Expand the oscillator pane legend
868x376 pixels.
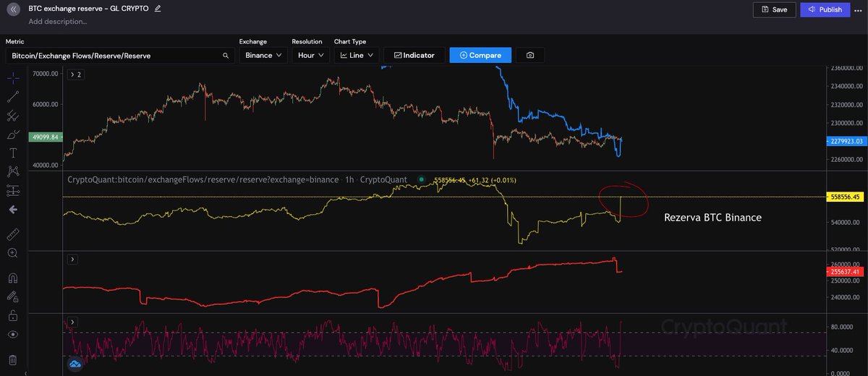pos(72,321)
